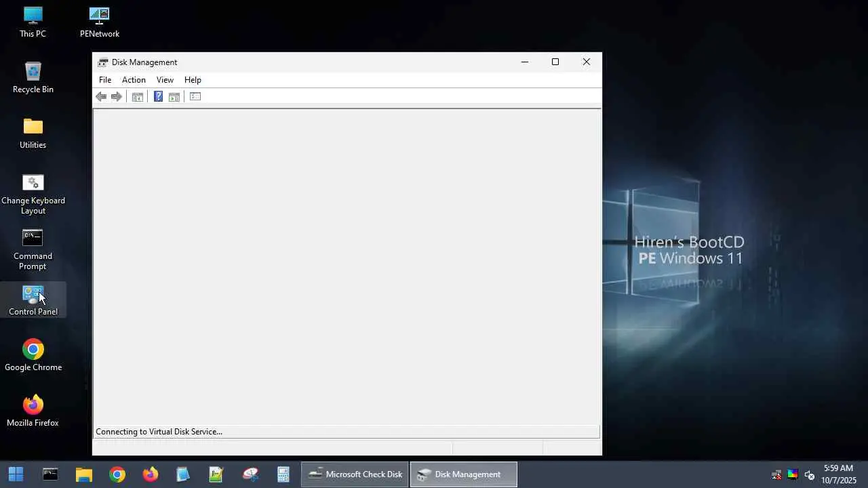This screenshot has width=868, height=488.
Task: Maximize the Disk Management window
Action: pyautogui.click(x=555, y=62)
